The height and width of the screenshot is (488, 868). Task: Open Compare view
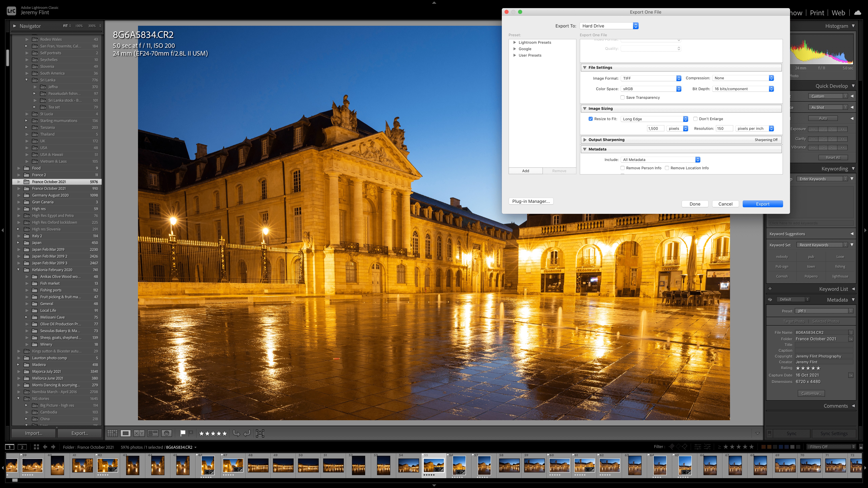pos(139,433)
